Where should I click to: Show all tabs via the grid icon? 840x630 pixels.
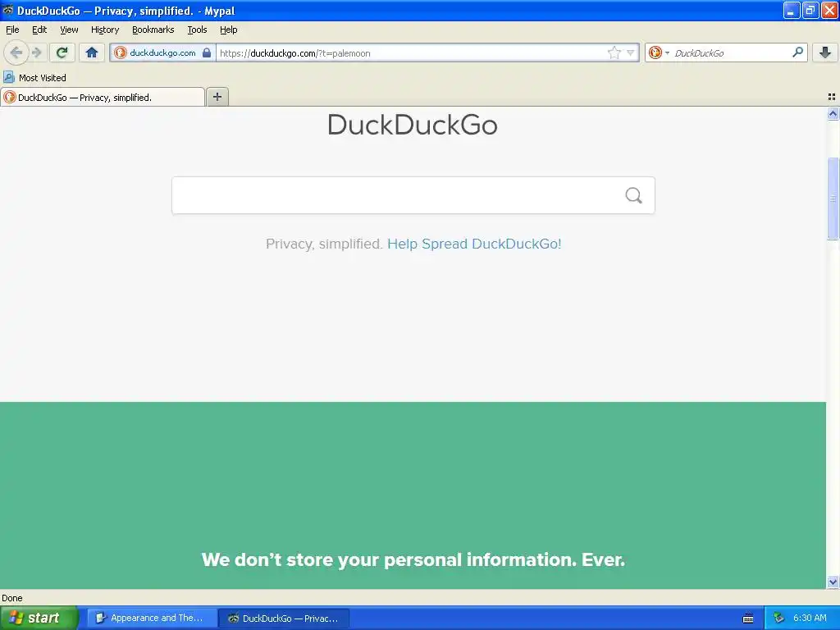pos(832,97)
